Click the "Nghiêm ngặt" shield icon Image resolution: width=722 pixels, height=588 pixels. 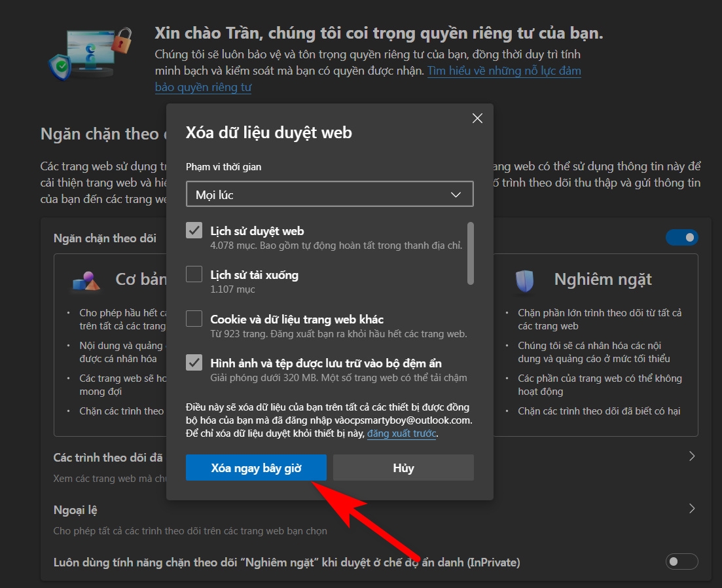pyautogui.click(x=525, y=280)
